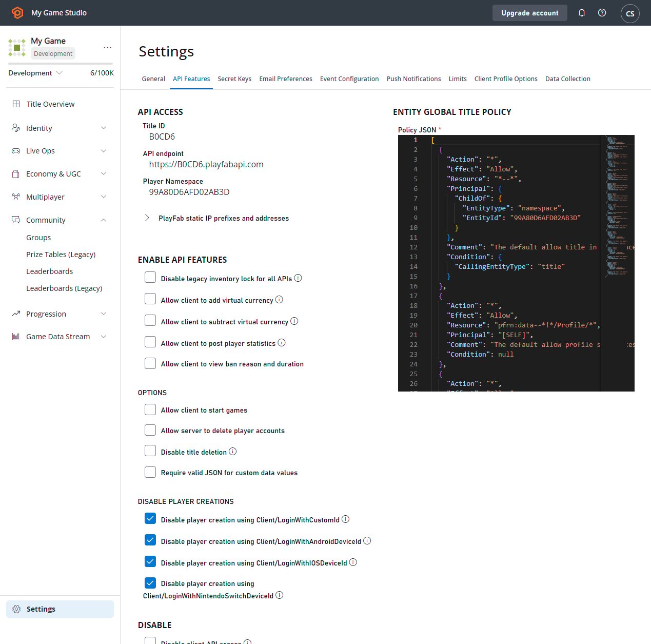Click the Game Data Stream chart icon
Image resolution: width=651 pixels, height=644 pixels.
[16, 337]
